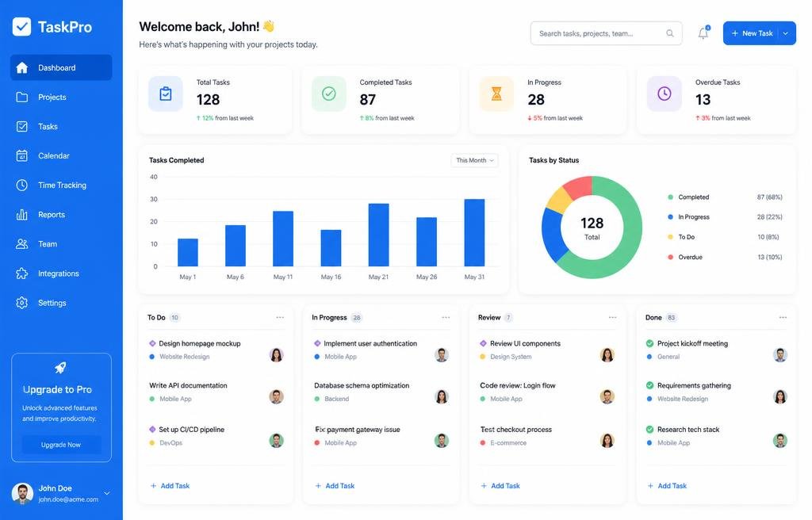This screenshot has width=812, height=520.
Task: Add Task in the To Do column
Action: 170,486
